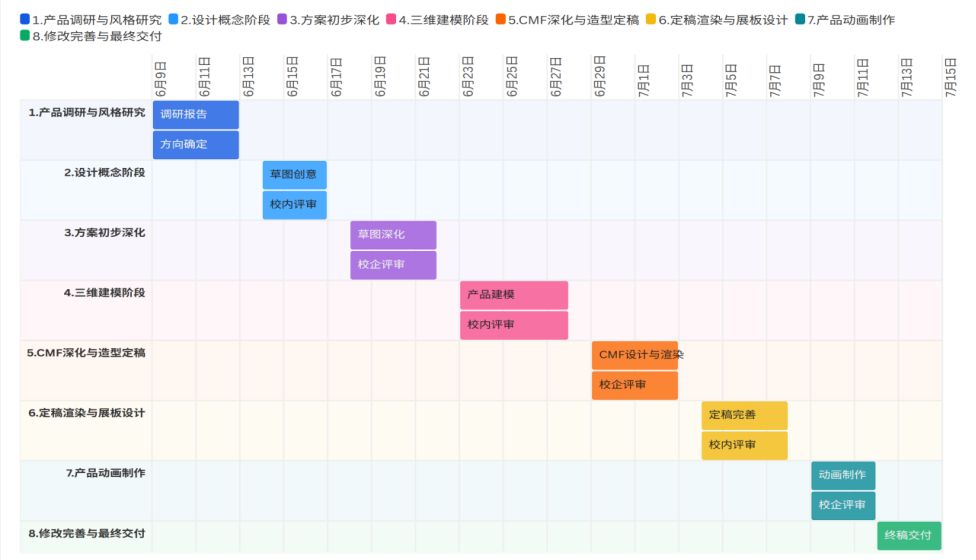The image size is (976, 560).
Task: Click the 6月23日 date header
Action: pyautogui.click(x=467, y=77)
